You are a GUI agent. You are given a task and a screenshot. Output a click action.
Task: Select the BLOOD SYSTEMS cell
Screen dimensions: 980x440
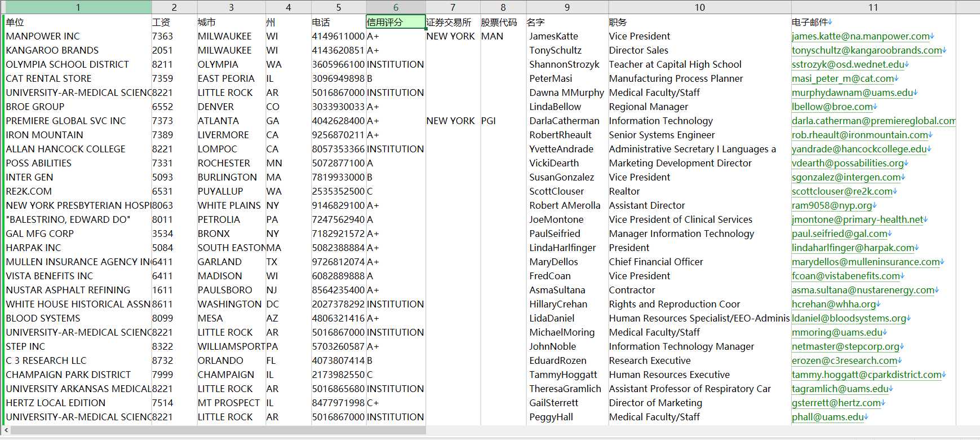pyautogui.click(x=78, y=318)
